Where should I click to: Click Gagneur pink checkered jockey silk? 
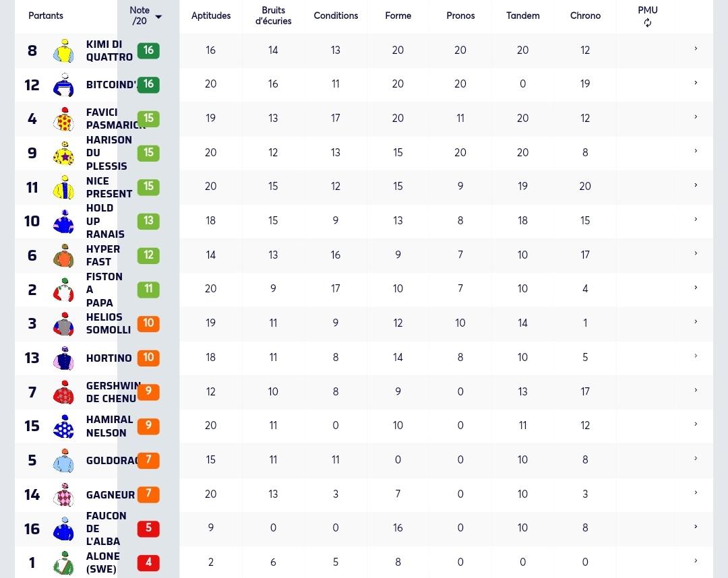(x=63, y=494)
